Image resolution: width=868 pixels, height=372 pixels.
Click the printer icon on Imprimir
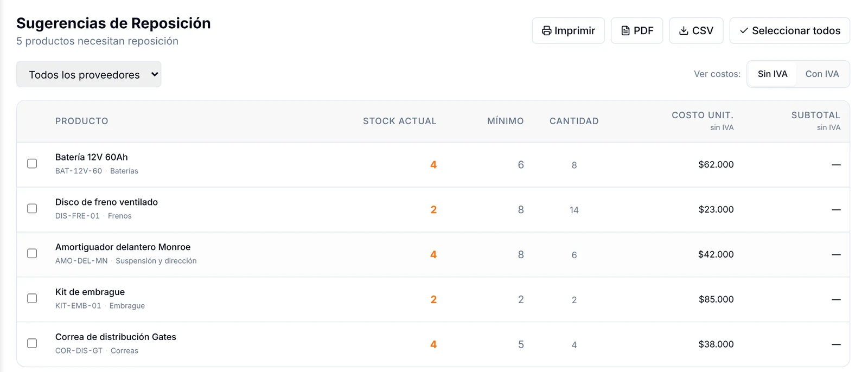(546, 31)
